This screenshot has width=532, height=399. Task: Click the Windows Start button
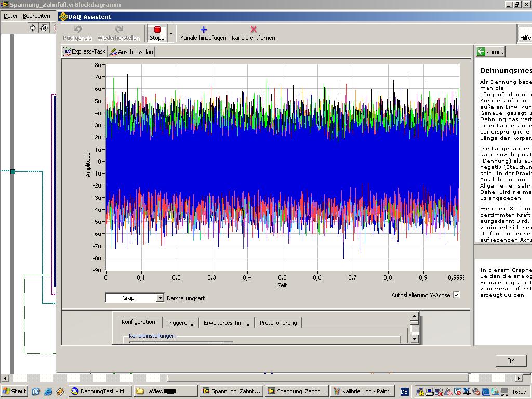(15, 391)
